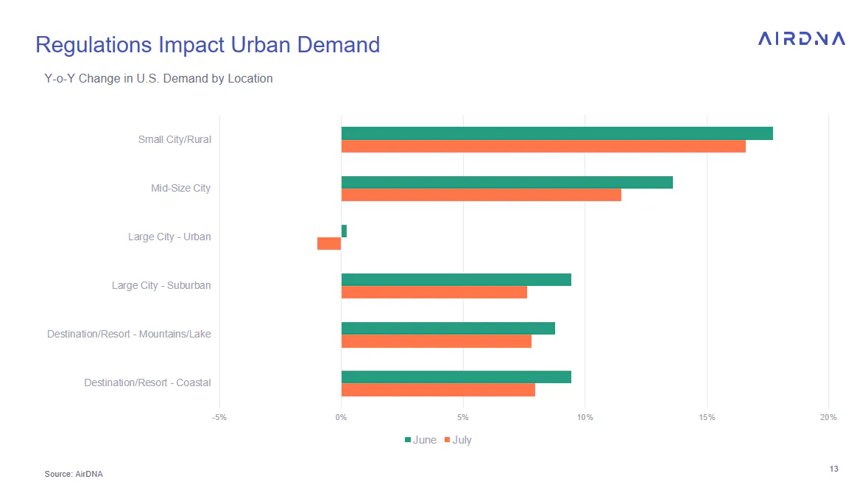868x493 pixels.
Task: Select the 'Mid-Size City' category label
Action: [x=180, y=189]
